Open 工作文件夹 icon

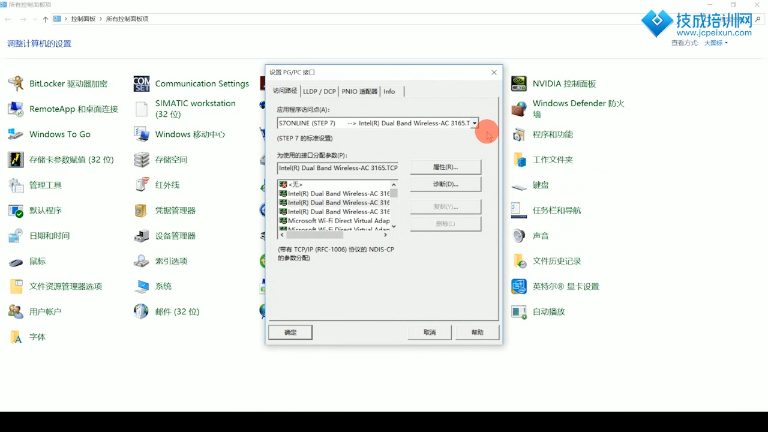click(519, 160)
